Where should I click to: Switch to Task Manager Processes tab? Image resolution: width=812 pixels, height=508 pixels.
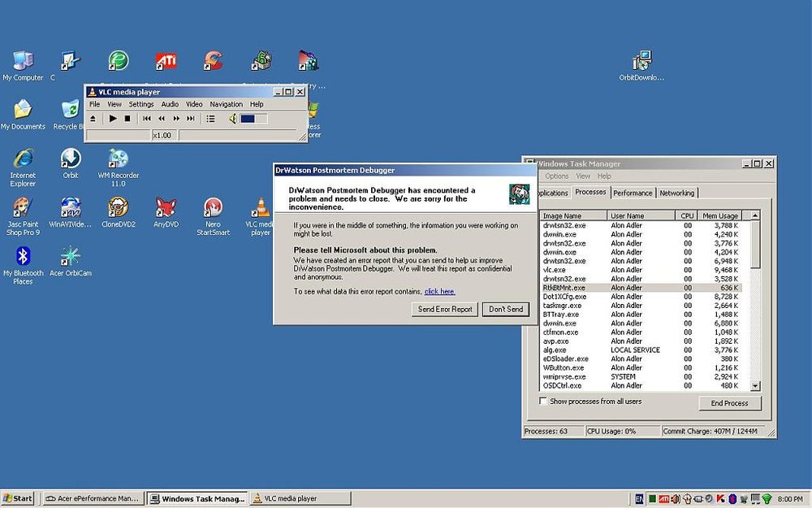[x=590, y=192]
